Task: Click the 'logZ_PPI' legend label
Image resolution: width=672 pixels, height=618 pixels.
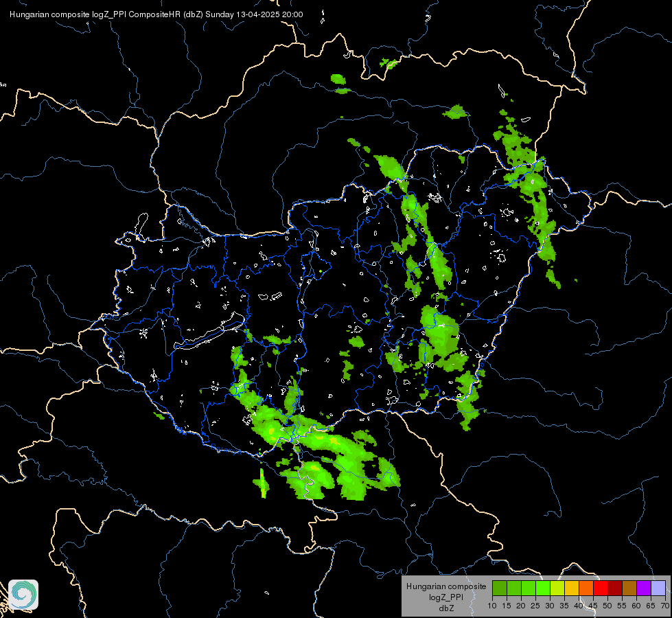Action: (x=446, y=597)
